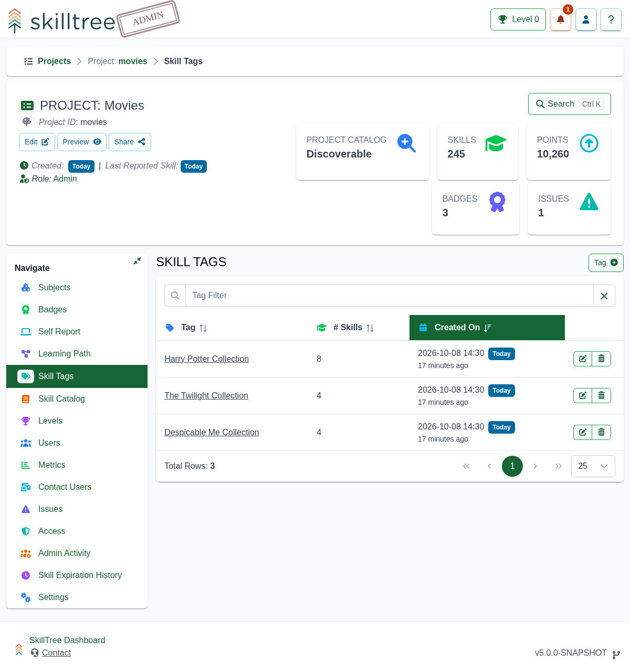Delete the Despicable Me Collection tag
The width and height of the screenshot is (630, 672).
click(x=602, y=433)
